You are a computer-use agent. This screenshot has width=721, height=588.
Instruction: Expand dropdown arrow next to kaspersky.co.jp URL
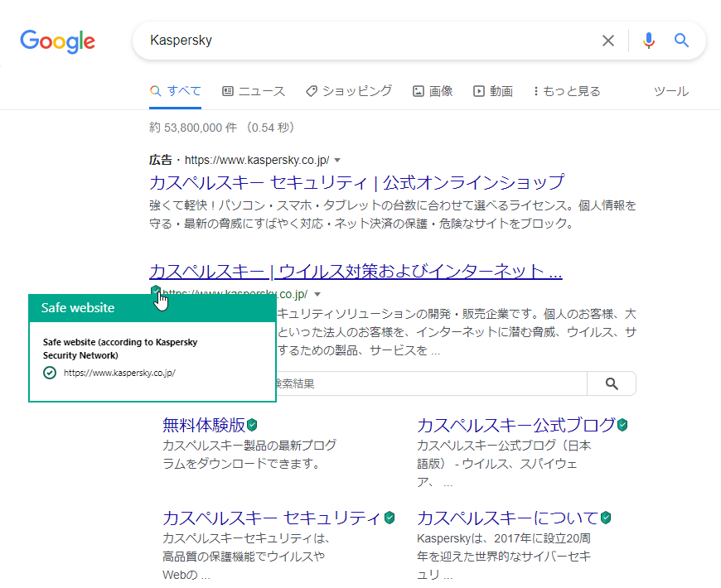317,295
